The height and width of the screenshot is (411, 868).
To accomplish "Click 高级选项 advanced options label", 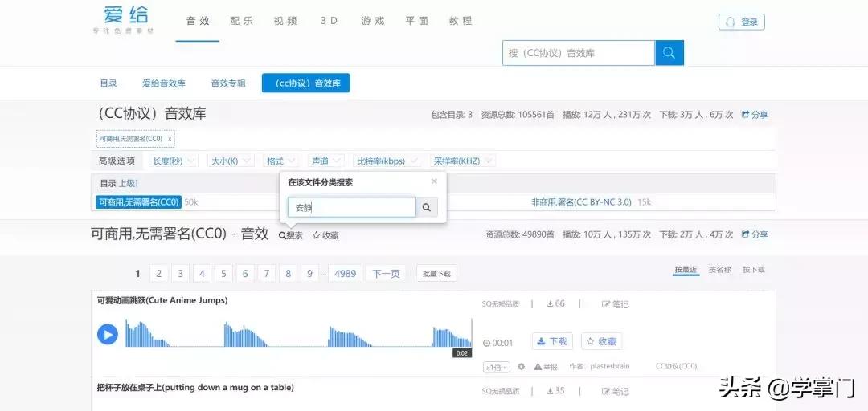I will pos(117,161).
